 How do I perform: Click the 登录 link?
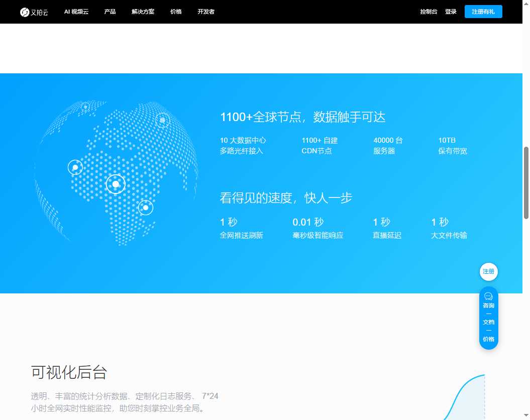click(451, 12)
